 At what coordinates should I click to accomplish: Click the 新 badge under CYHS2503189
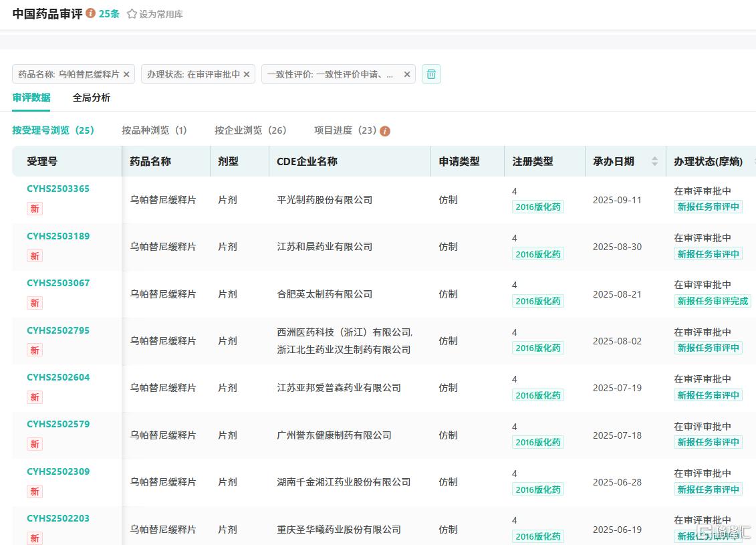(35, 255)
